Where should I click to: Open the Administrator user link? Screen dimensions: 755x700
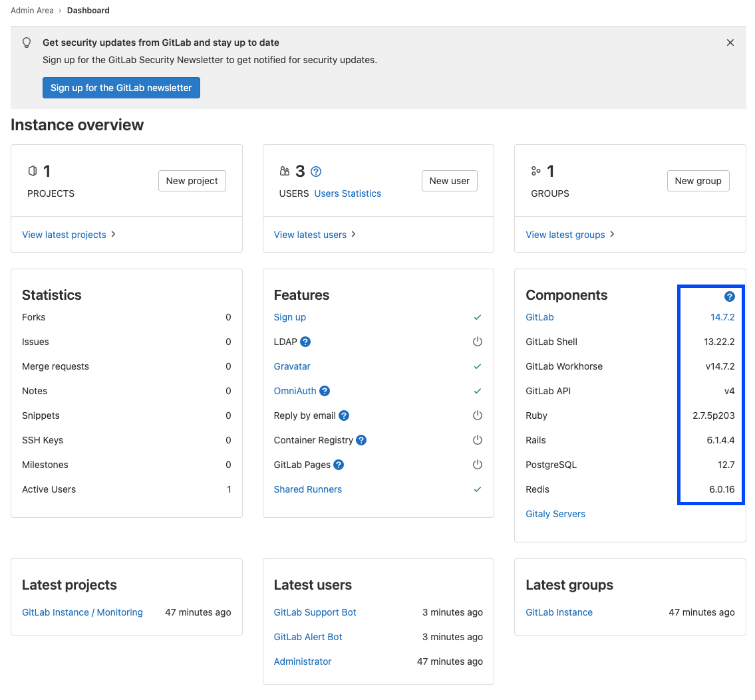coord(303,661)
